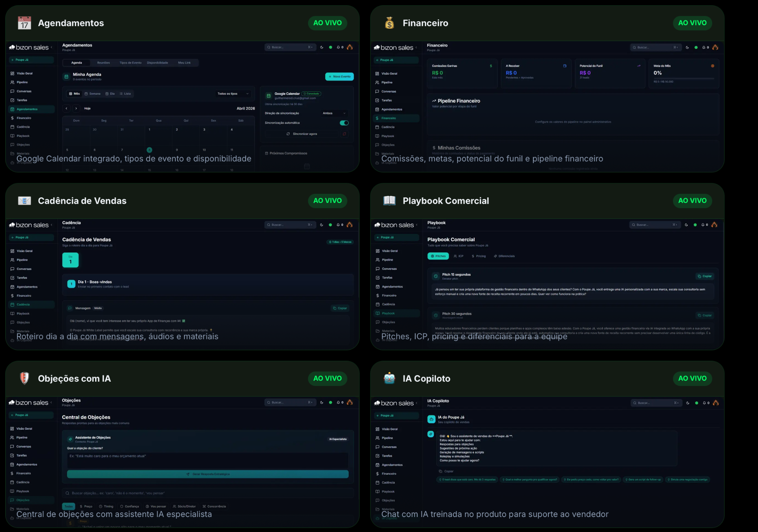Click the Hoje button in the calendar
The height and width of the screenshot is (532, 758).
(87, 108)
